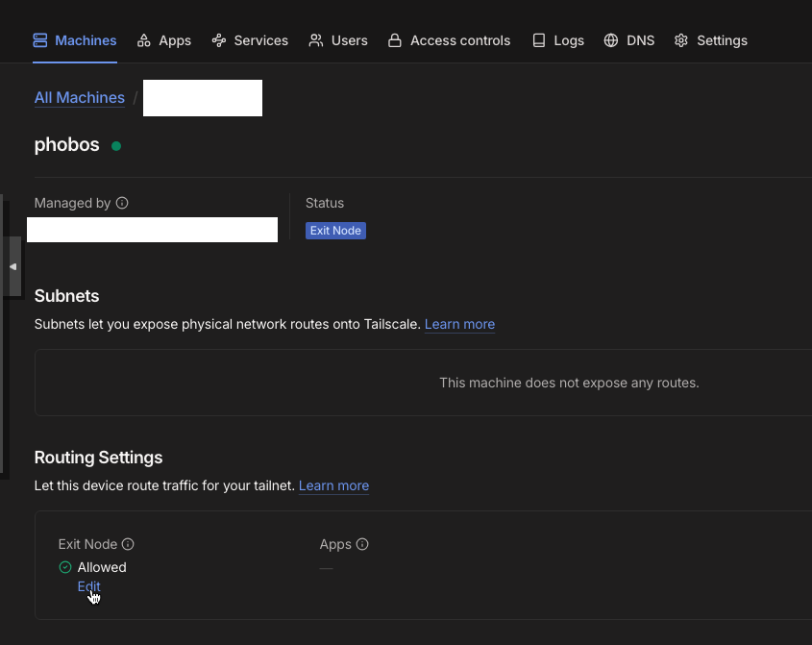
Task: Click the Apps shapes icon
Action: point(144,40)
